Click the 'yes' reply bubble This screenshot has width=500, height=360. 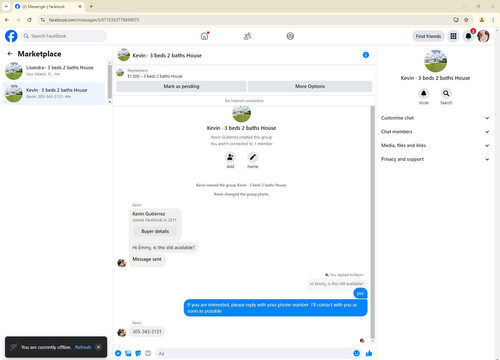(360, 293)
